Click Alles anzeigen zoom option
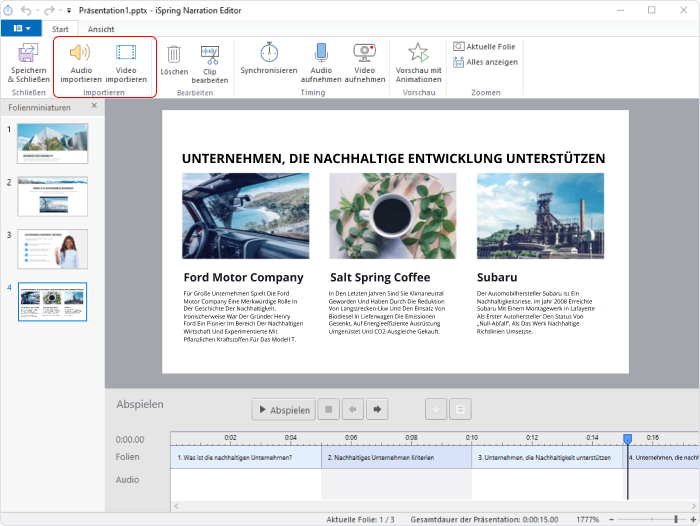Viewport: 700px width, 526px height. tap(485, 62)
